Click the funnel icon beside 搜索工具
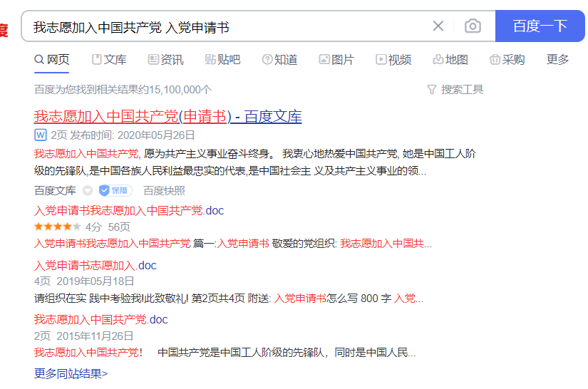Viewport: 588px width, 389px height. (x=432, y=90)
